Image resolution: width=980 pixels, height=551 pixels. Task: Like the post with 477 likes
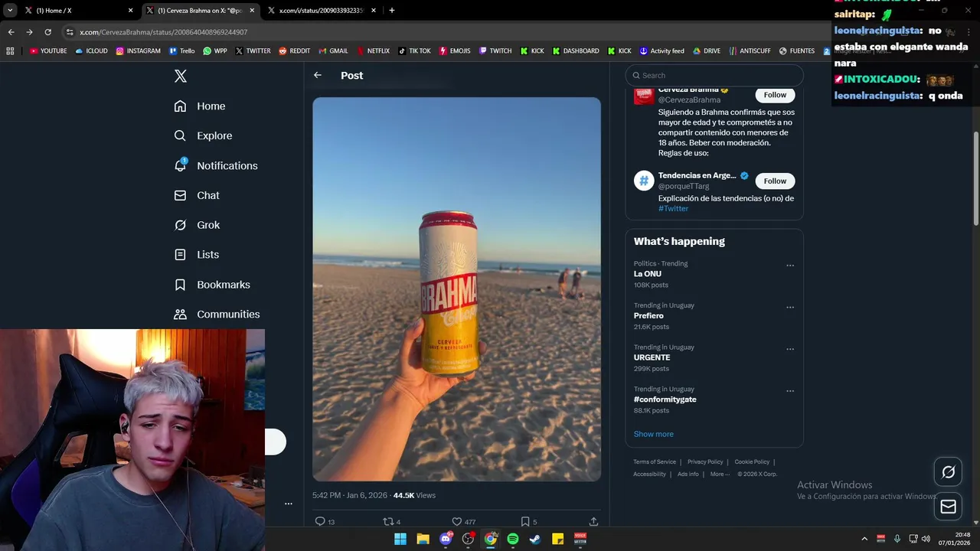[x=457, y=522]
